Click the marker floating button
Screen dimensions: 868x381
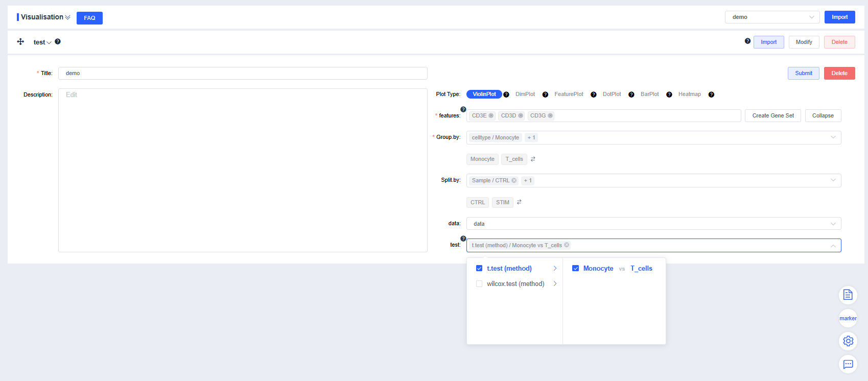848,318
